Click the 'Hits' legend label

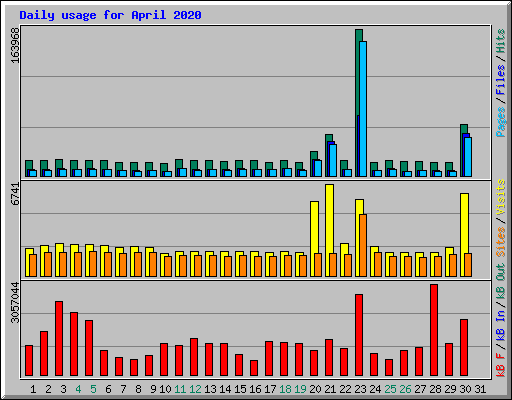(501, 41)
